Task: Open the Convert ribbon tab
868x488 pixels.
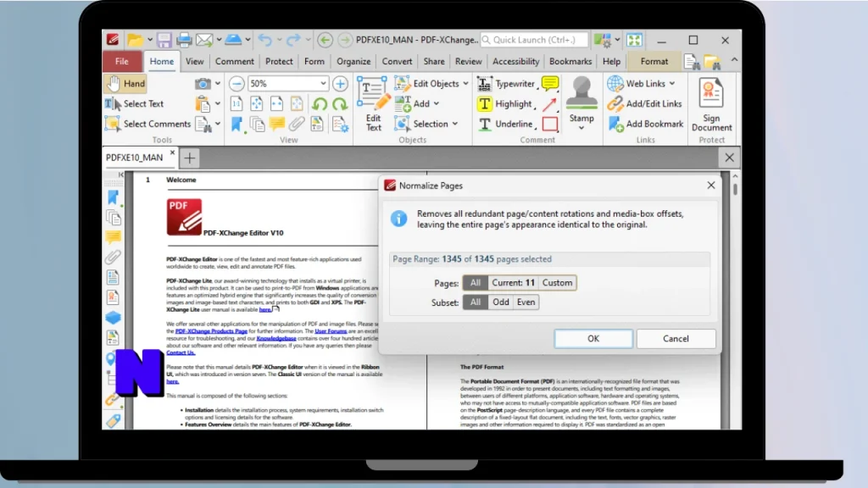Action: pos(397,61)
